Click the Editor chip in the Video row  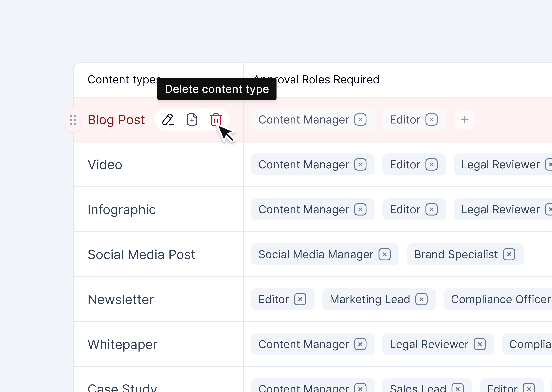click(x=405, y=164)
